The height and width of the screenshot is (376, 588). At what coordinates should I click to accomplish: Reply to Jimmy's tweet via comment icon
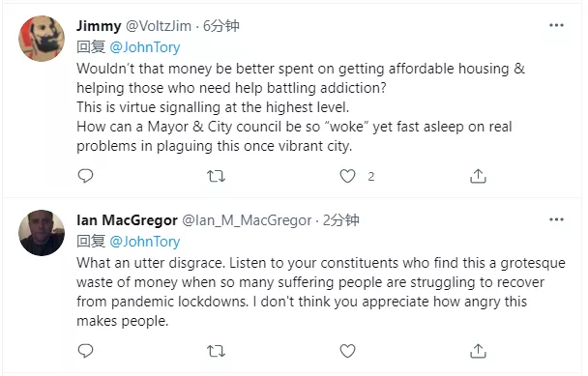[x=85, y=176]
